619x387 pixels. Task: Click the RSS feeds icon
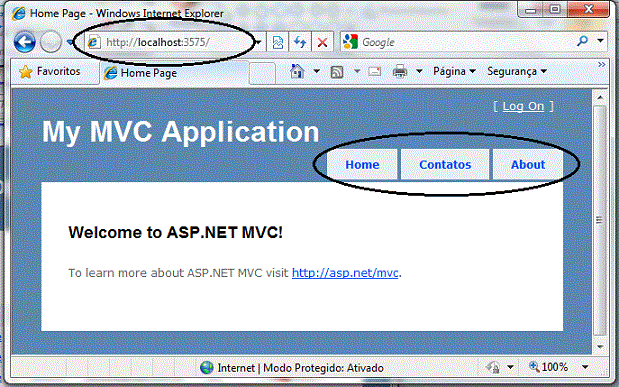[337, 72]
